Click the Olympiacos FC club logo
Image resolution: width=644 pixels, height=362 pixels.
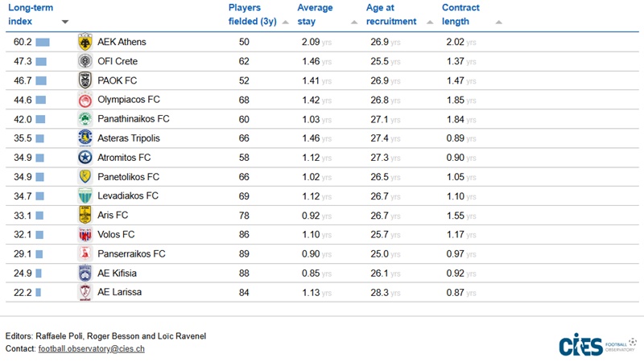85,100
